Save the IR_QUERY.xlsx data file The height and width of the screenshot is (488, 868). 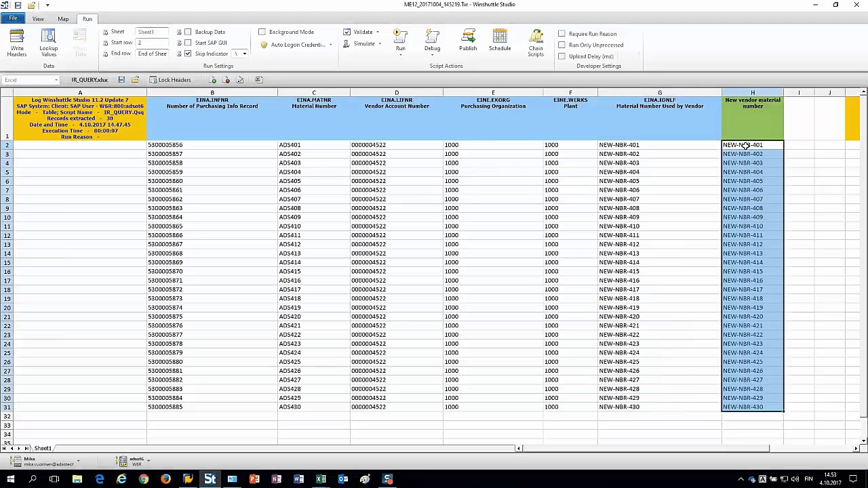(x=121, y=80)
